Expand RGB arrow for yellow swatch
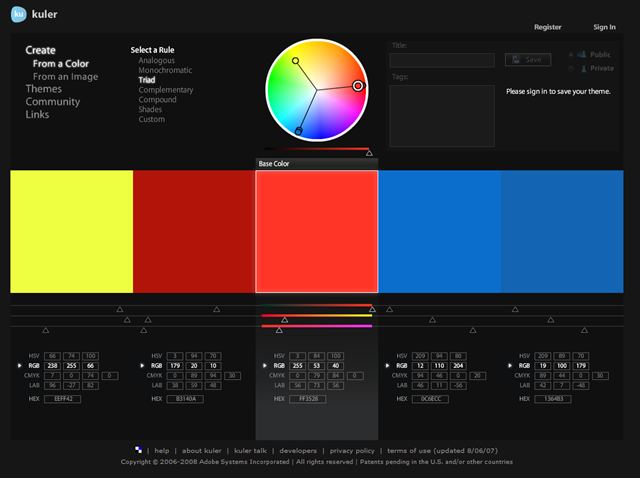 tap(19, 365)
